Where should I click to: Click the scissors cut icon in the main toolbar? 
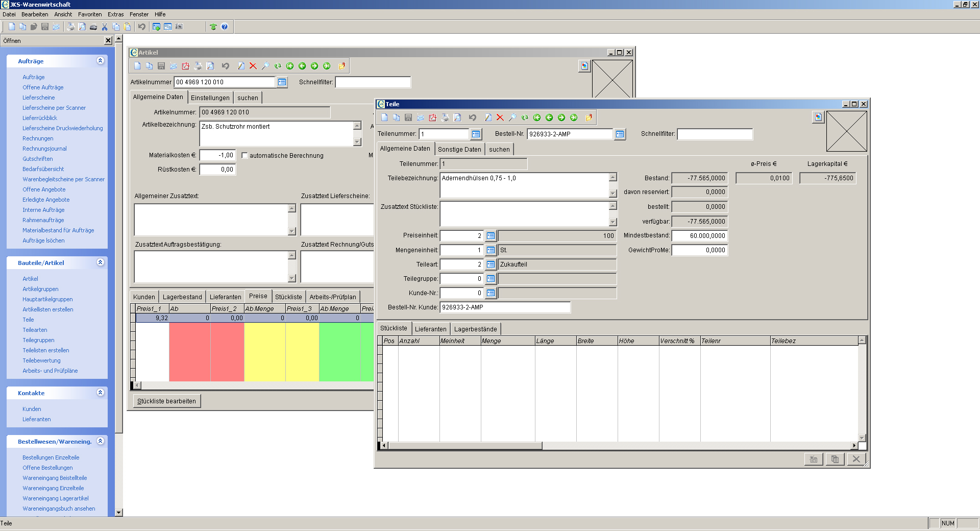click(x=105, y=27)
